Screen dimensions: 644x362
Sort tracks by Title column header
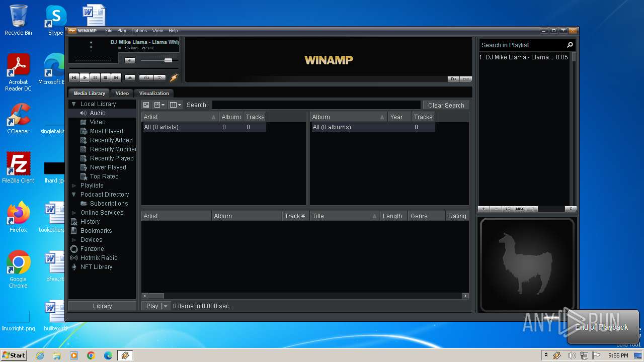coord(345,216)
